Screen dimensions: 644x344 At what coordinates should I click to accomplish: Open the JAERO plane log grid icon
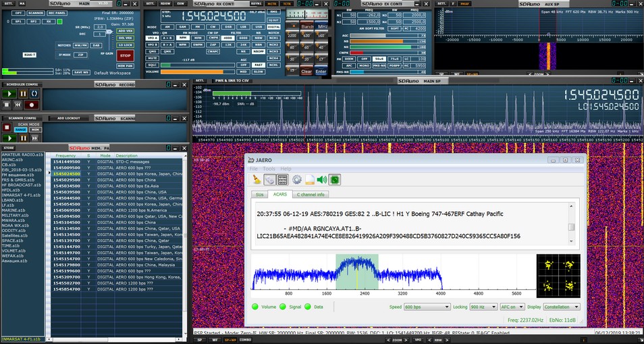pyautogui.click(x=282, y=179)
